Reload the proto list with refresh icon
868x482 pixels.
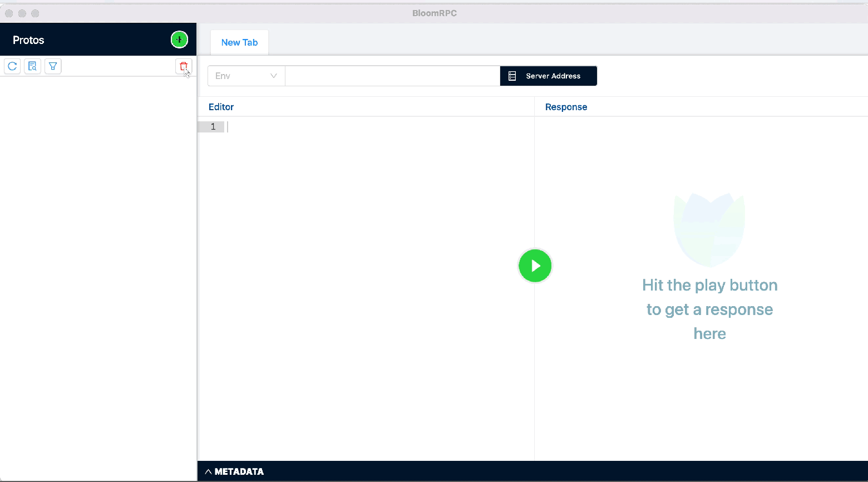tap(12, 66)
